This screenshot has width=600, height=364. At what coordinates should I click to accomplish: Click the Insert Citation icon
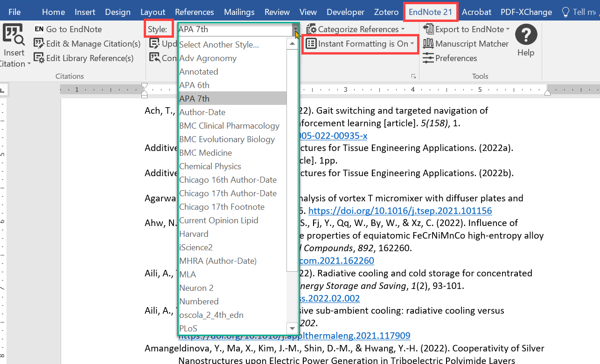pos(14,35)
